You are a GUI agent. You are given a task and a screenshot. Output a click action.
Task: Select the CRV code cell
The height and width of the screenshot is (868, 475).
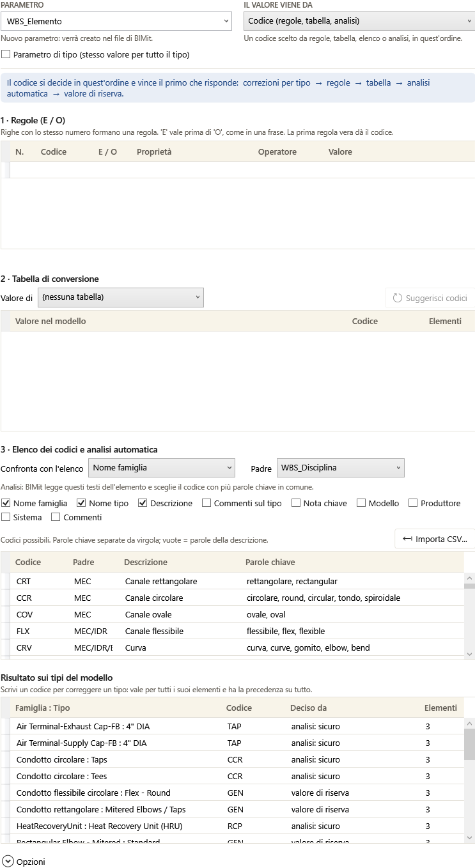pos(39,648)
